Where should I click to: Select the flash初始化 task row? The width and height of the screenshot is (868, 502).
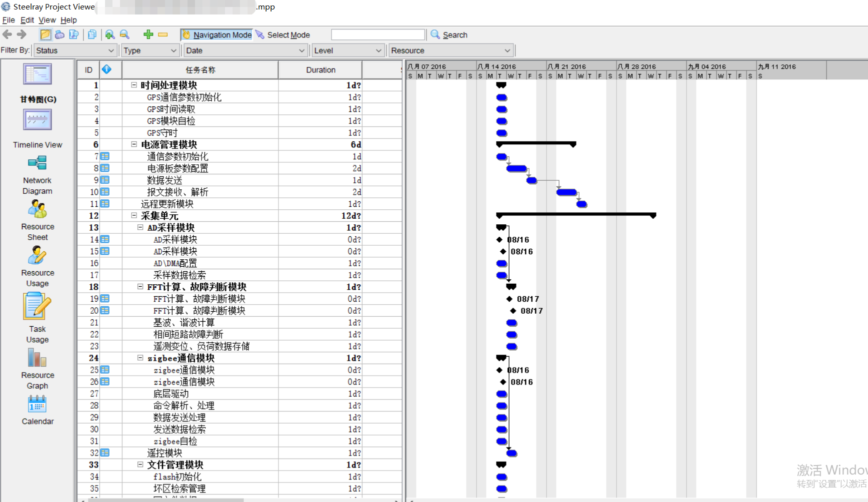click(x=239, y=477)
